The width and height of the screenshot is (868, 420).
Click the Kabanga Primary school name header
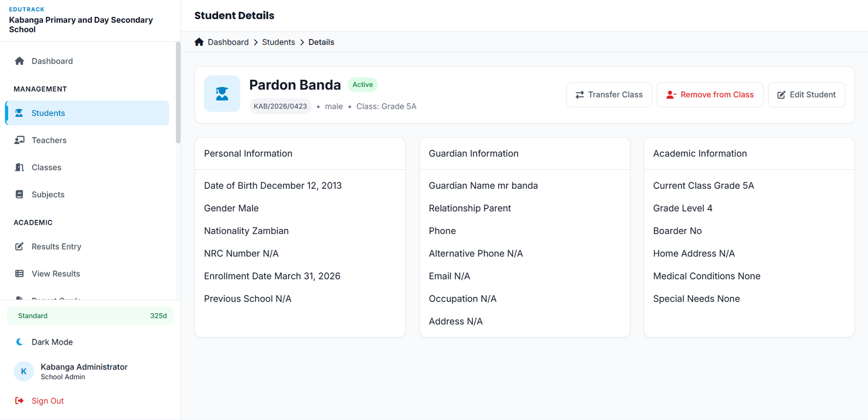pyautogui.click(x=81, y=24)
